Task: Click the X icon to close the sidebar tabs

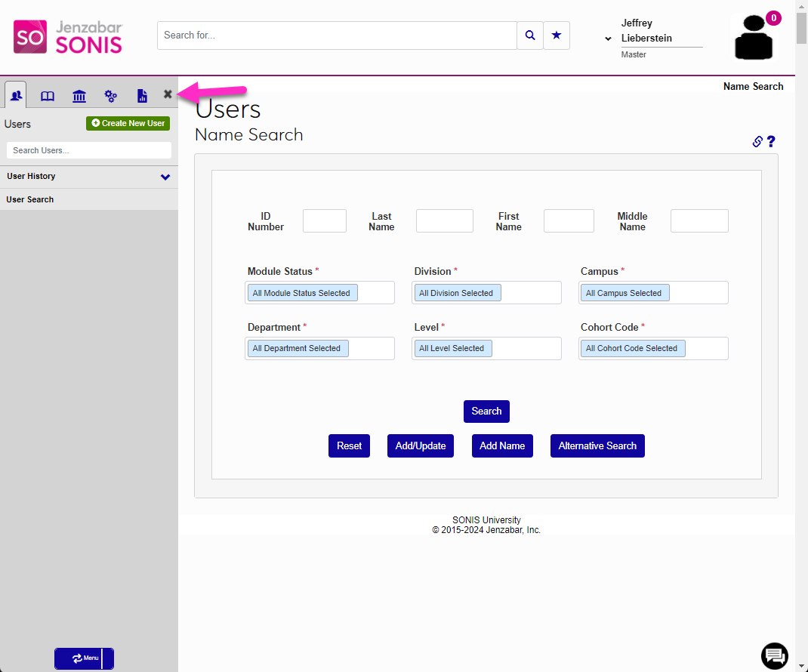Action: 167,94
